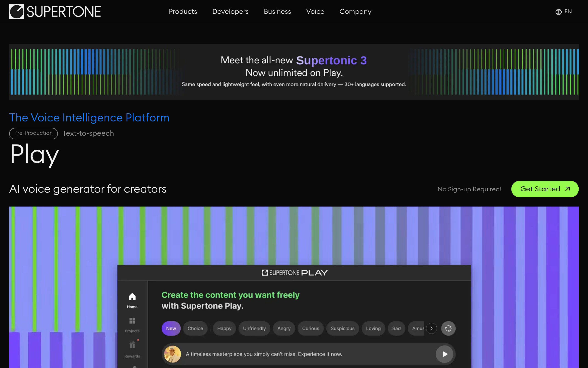This screenshot has height=368, width=588.
Task: Open the Company menu
Action: [x=355, y=11]
